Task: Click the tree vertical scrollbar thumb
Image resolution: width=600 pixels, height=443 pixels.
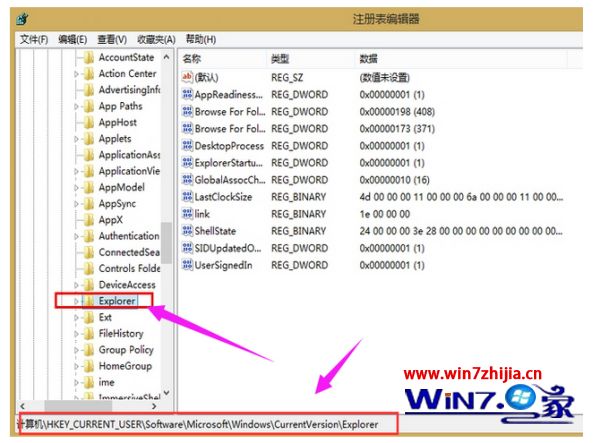Action: tap(166, 243)
